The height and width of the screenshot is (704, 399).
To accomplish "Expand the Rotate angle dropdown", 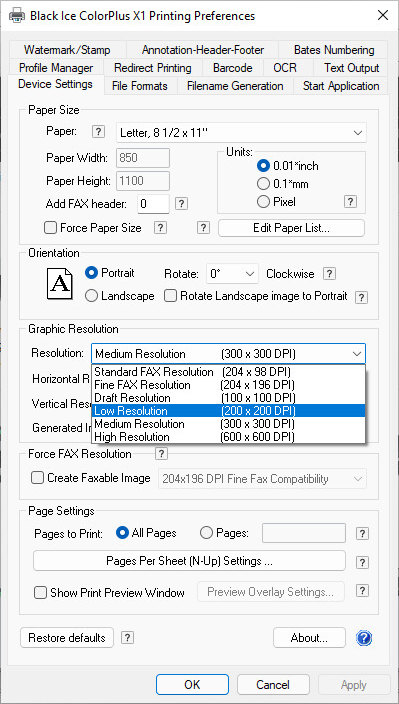I will (232, 274).
